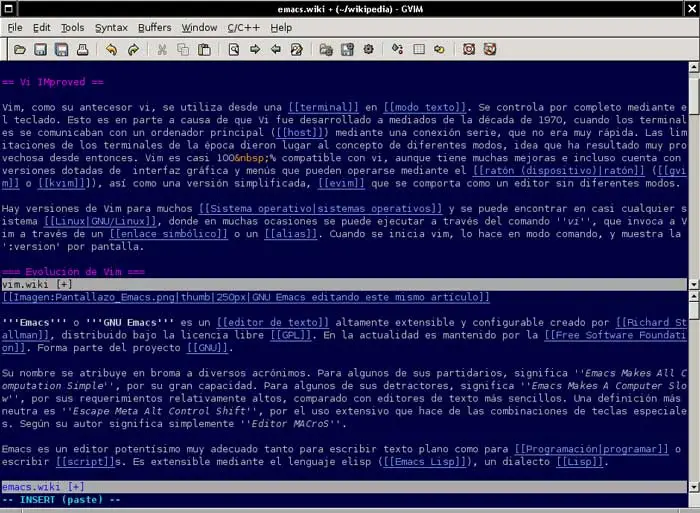Viewport: 700px width, 513px height.
Task: Undo the last change
Action: [112, 50]
